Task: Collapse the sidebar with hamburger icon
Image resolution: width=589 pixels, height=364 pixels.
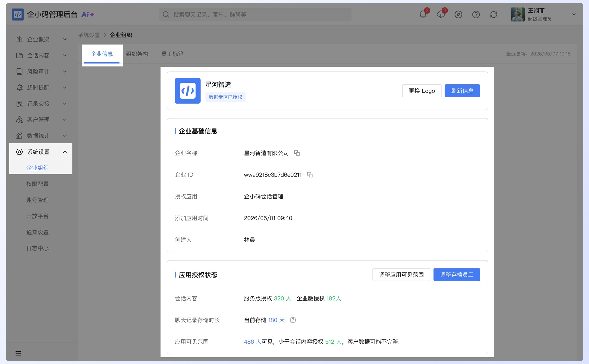Action: (18, 353)
